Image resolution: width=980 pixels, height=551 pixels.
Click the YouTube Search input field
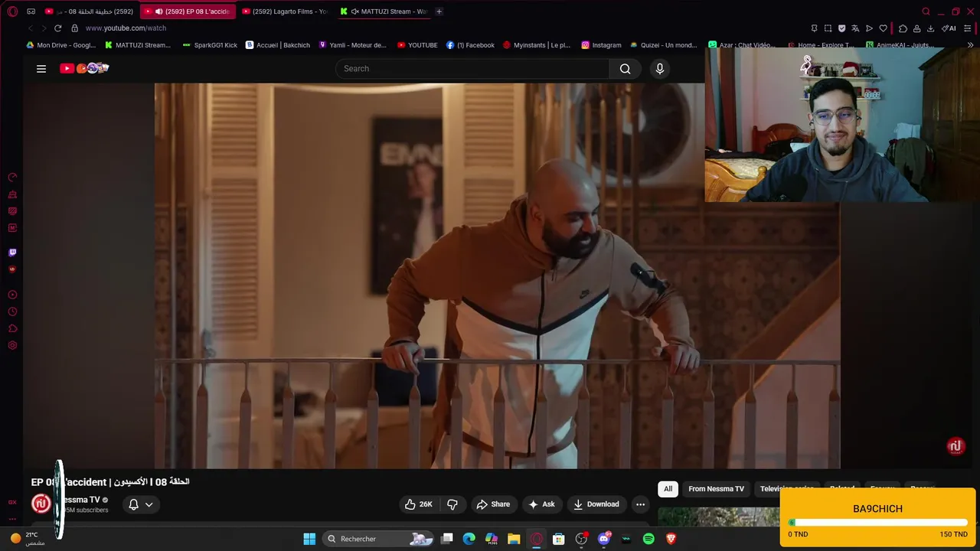pos(472,69)
